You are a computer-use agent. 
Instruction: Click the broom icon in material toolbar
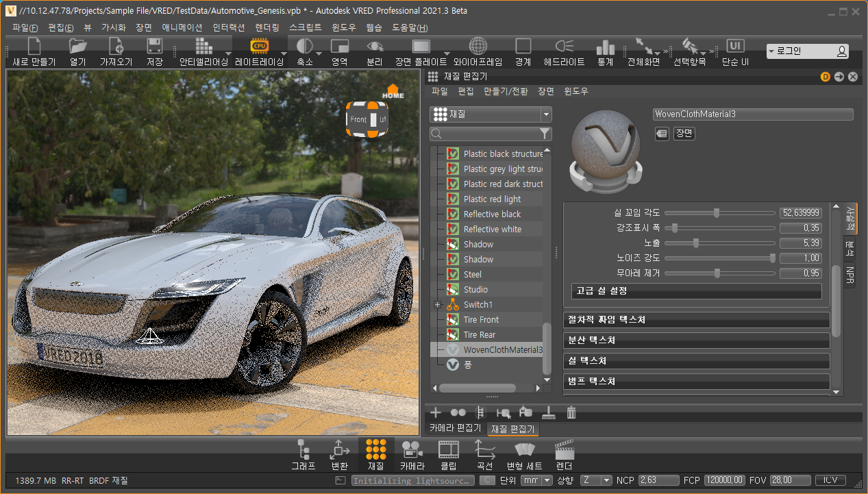click(x=548, y=412)
